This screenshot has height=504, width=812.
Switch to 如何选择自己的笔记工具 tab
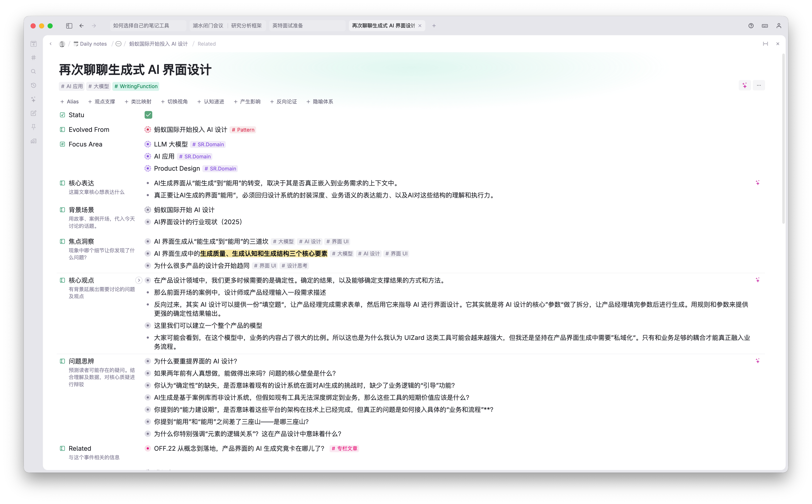[141, 26]
